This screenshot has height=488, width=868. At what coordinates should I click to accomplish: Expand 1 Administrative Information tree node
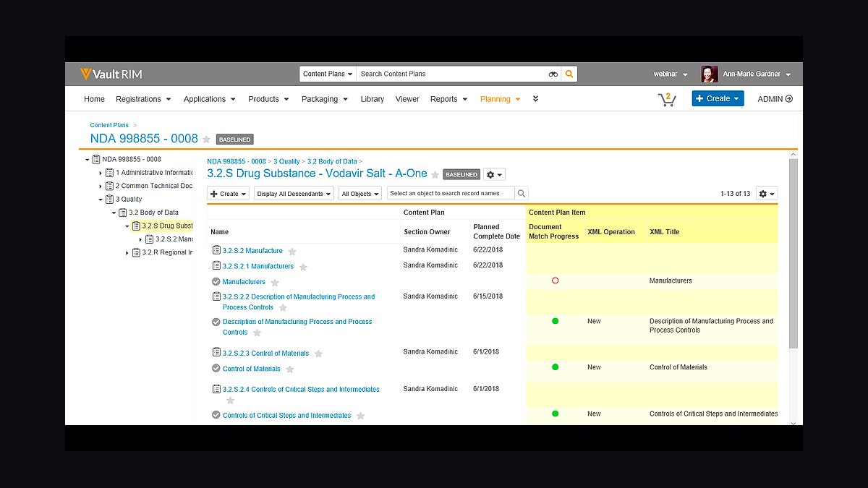(101, 173)
